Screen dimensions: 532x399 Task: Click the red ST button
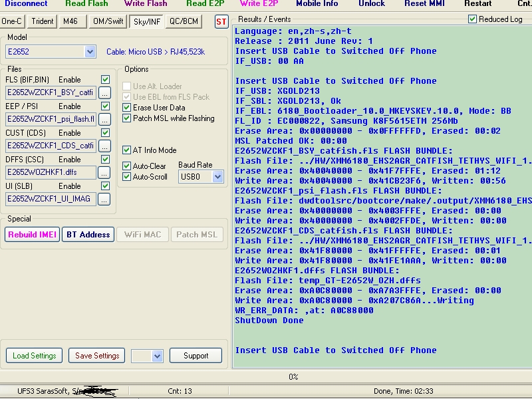[221, 22]
